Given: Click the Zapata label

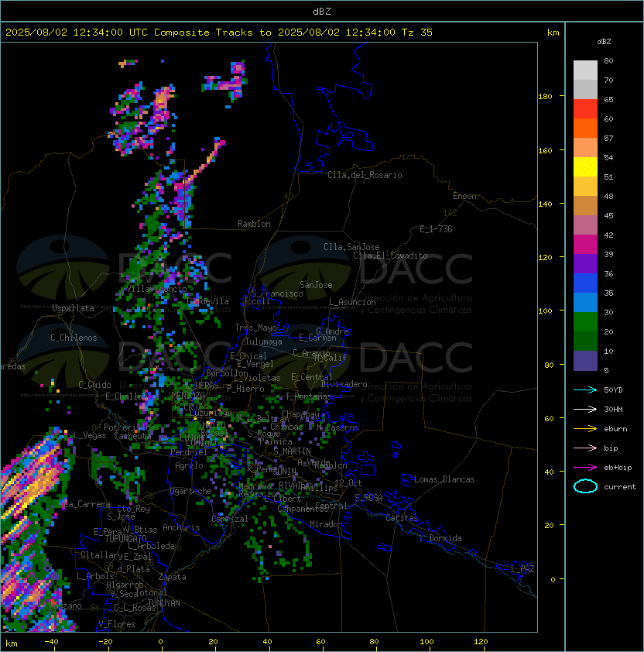Looking at the screenshot, I should [x=172, y=577].
